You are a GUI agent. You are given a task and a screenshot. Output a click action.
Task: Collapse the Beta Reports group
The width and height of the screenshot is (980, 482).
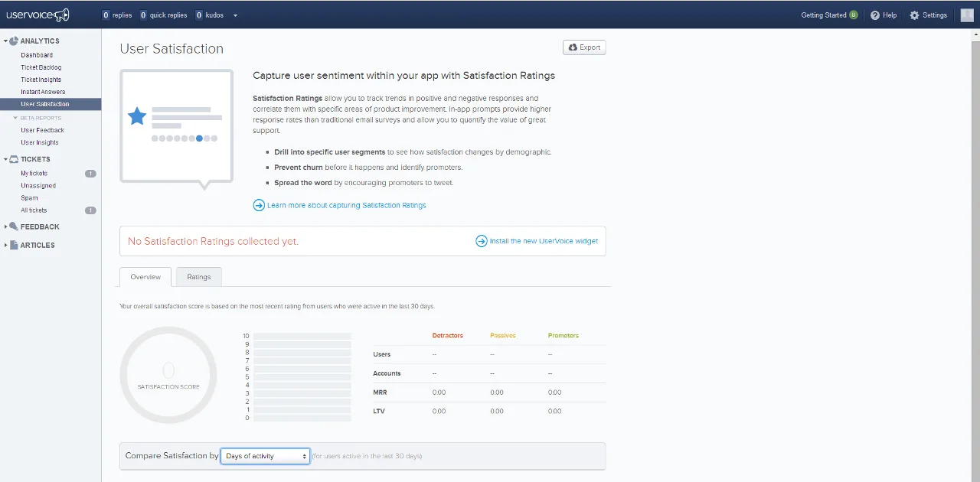click(x=15, y=119)
